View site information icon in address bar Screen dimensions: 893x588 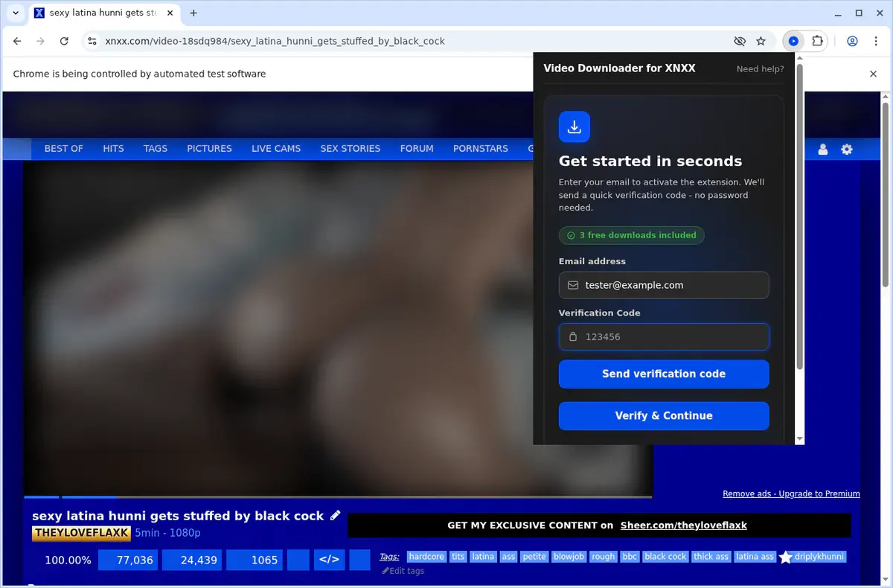92,41
